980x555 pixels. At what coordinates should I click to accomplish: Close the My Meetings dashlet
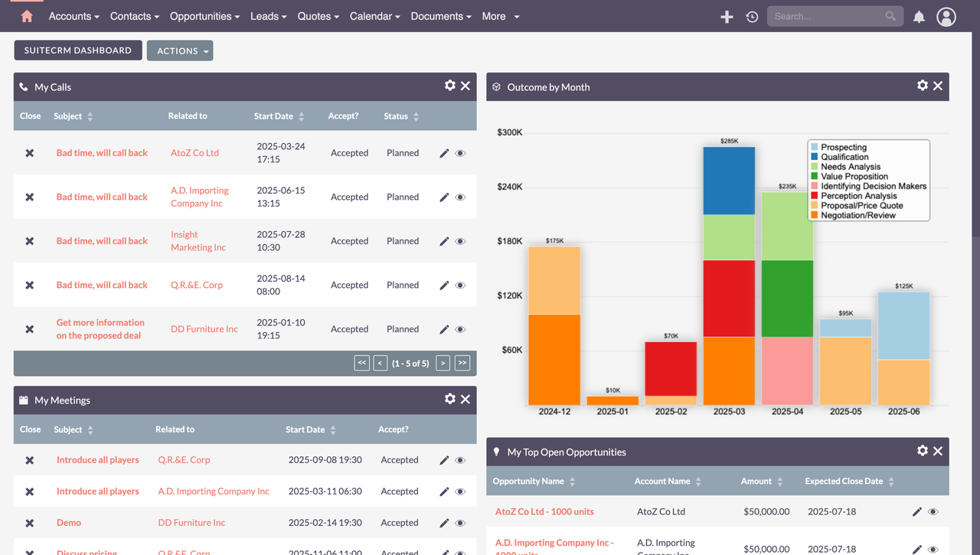(x=465, y=399)
